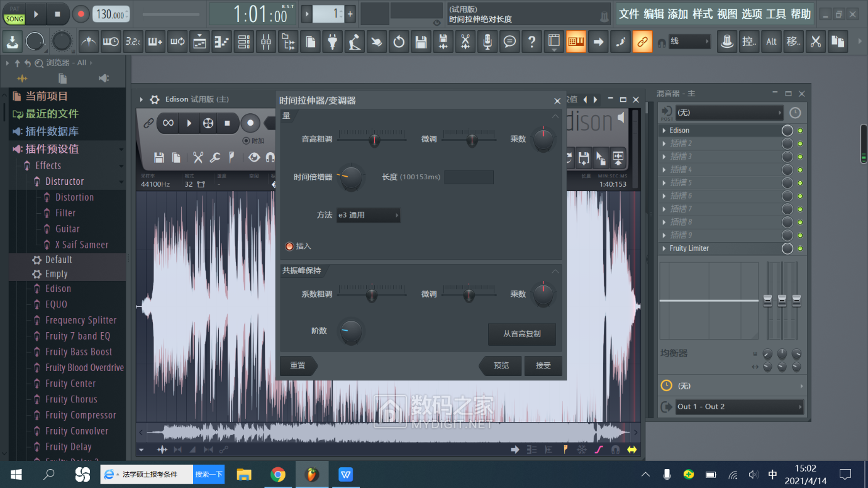Collapse the Effects folder in browser

click(x=121, y=166)
